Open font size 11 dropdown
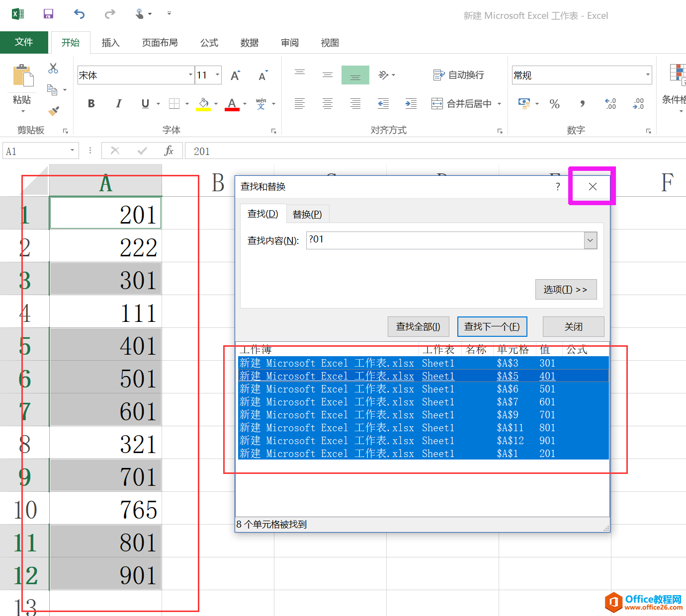Screen dimensions: 686x616 tap(218, 75)
